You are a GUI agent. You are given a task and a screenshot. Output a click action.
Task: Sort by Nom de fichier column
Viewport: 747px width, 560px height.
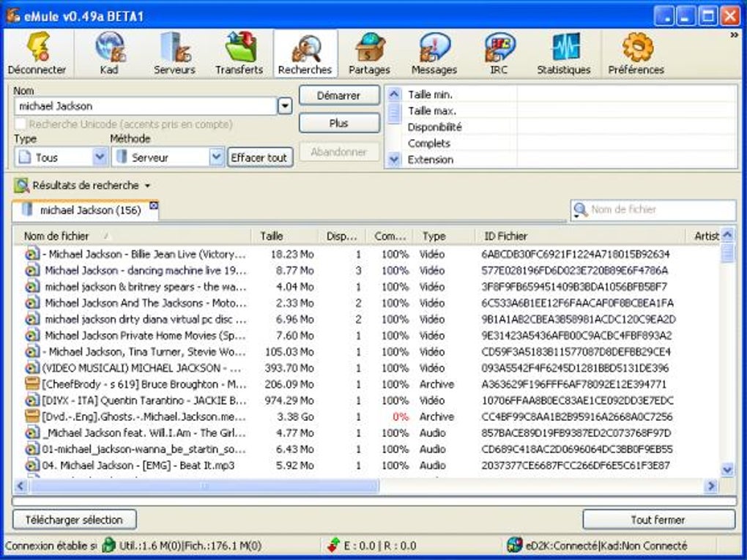coord(133,236)
